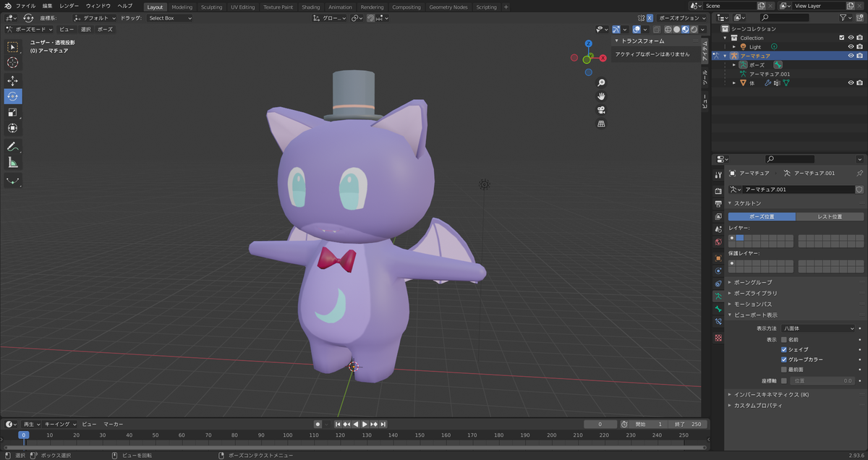Toggle camera view with the camera icon
This screenshot has width=868, height=460.
[601, 110]
